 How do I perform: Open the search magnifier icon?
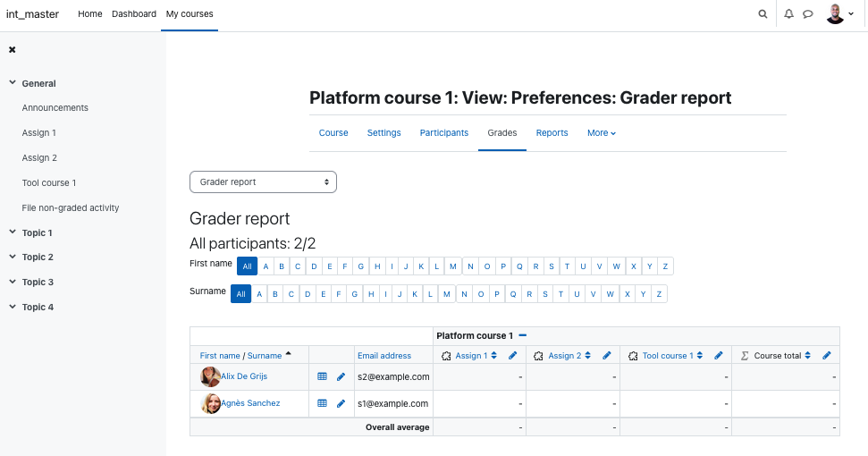pos(763,13)
